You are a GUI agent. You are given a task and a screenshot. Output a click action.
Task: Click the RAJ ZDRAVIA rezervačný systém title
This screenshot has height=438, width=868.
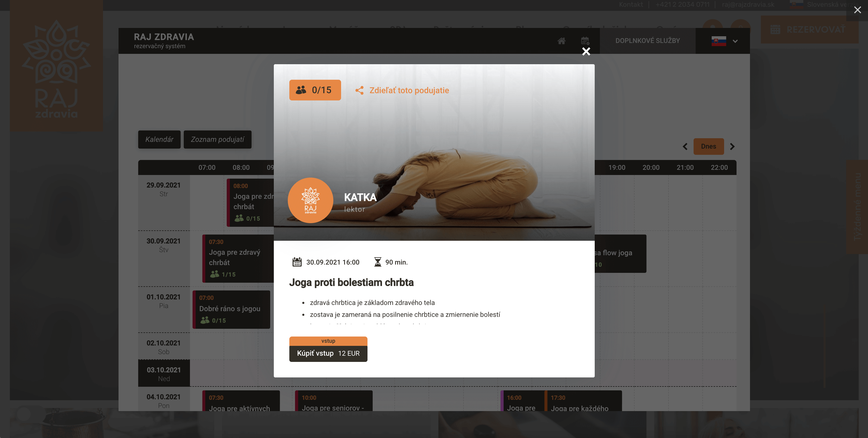164,41
